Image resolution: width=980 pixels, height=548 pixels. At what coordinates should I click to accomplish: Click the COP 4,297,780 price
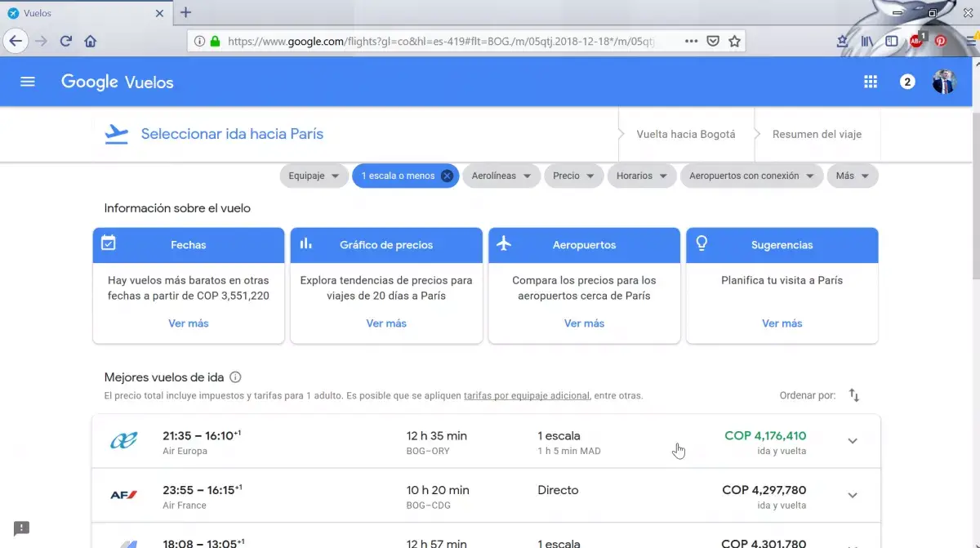point(764,490)
